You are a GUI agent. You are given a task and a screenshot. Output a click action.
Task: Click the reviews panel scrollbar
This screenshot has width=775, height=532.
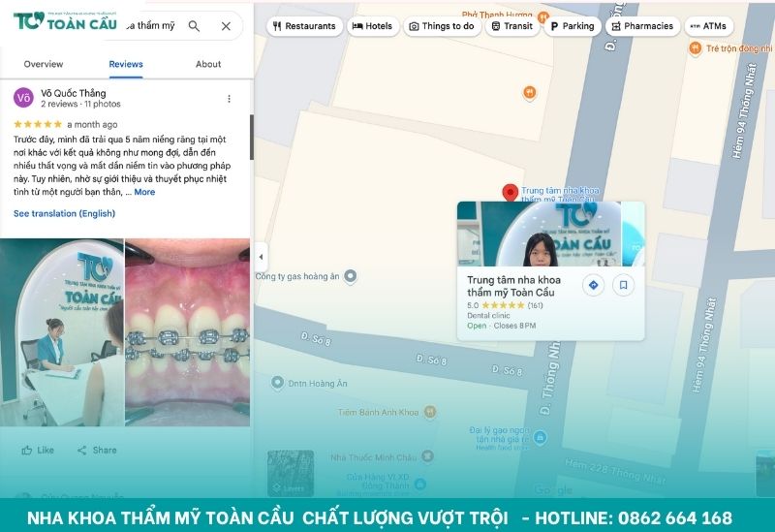click(x=252, y=137)
